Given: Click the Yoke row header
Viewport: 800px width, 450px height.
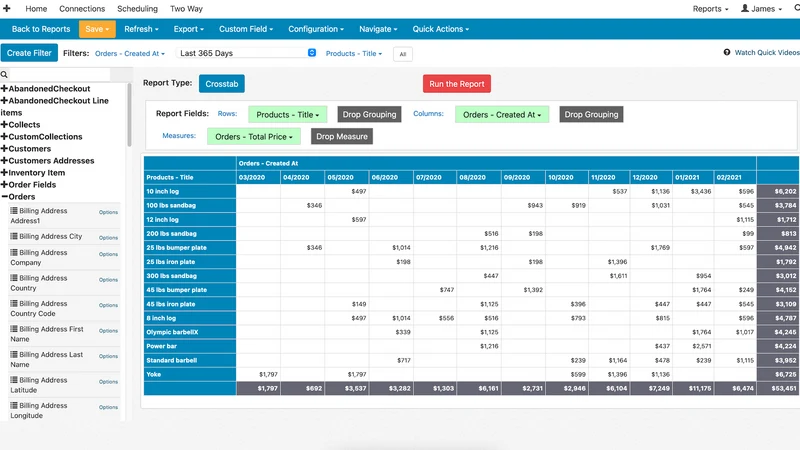Looking at the screenshot, I should pos(190,374).
